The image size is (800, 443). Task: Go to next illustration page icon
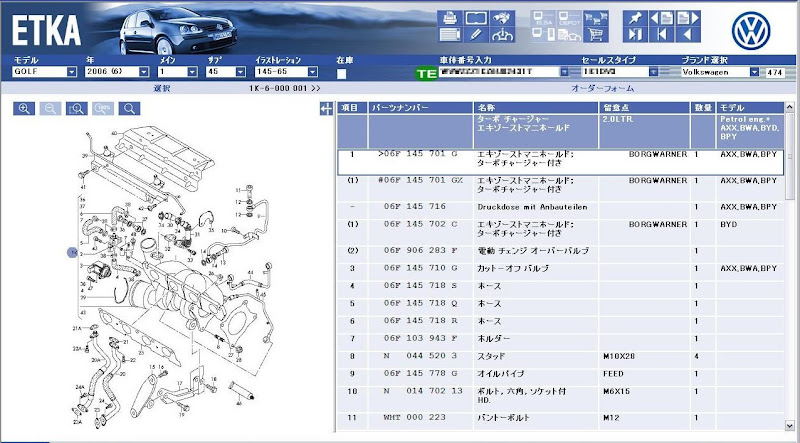688,18
